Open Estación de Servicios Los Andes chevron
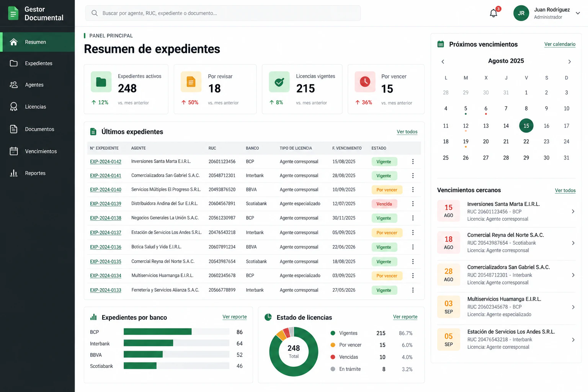Viewport: 588px width, 392px height. (x=573, y=340)
